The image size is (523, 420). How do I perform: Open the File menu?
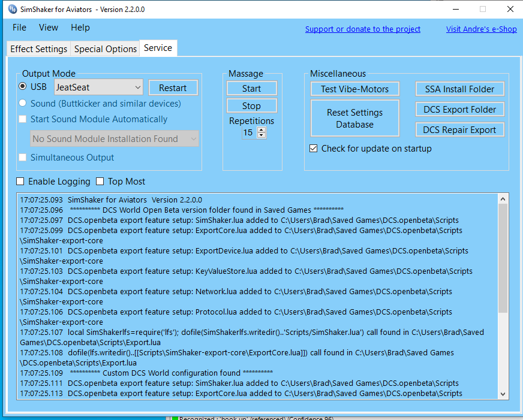pos(19,28)
